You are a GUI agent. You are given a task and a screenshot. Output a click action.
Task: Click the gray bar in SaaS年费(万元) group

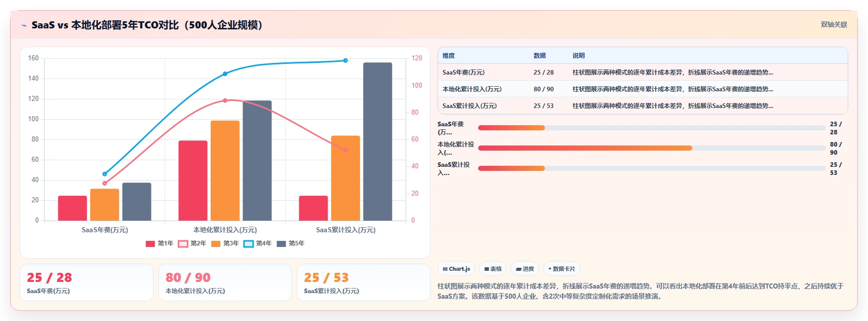tap(137, 202)
